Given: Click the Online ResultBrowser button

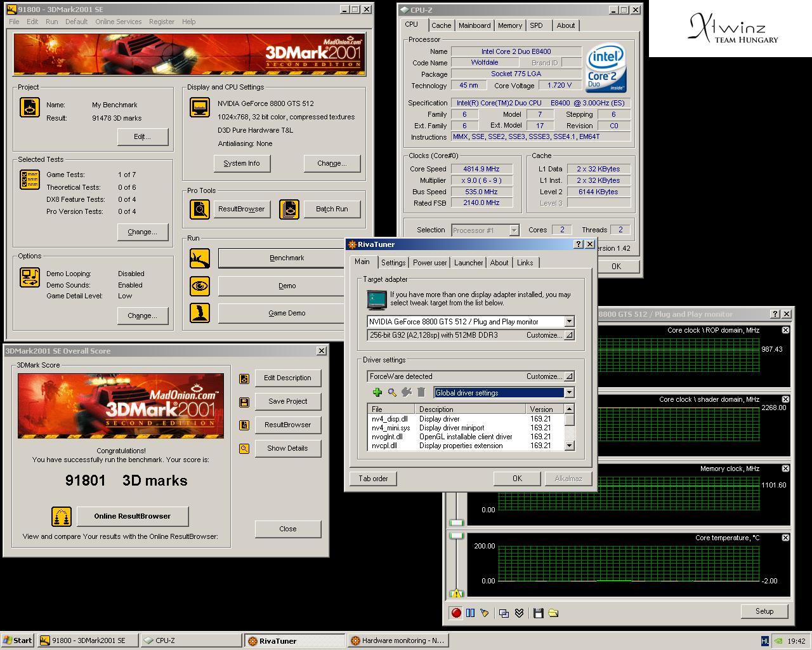Looking at the screenshot, I should coord(133,516).
